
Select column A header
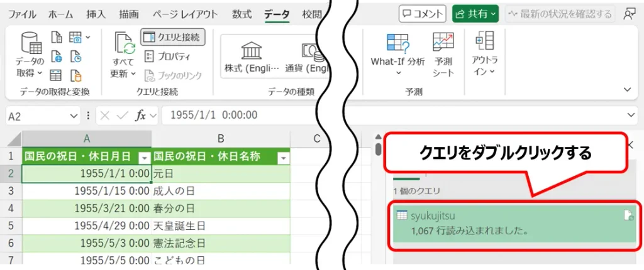tap(87, 139)
